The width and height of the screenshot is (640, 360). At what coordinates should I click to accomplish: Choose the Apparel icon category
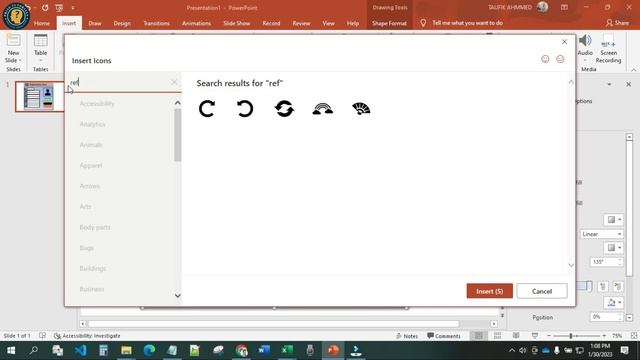point(91,165)
